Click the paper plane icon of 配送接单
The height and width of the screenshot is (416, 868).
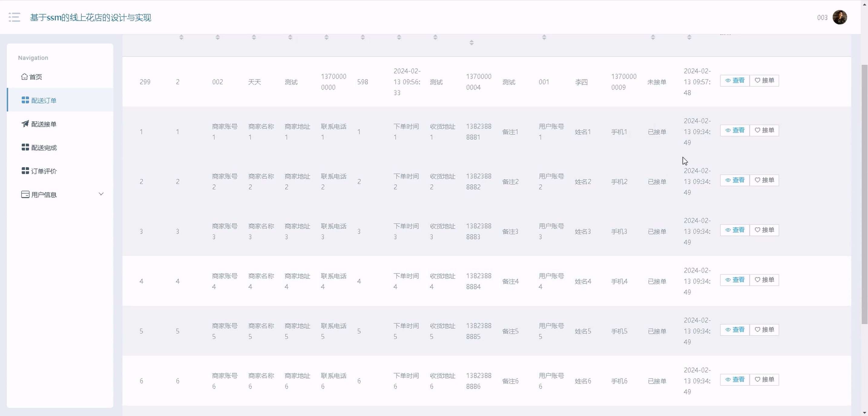click(x=25, y=124)
